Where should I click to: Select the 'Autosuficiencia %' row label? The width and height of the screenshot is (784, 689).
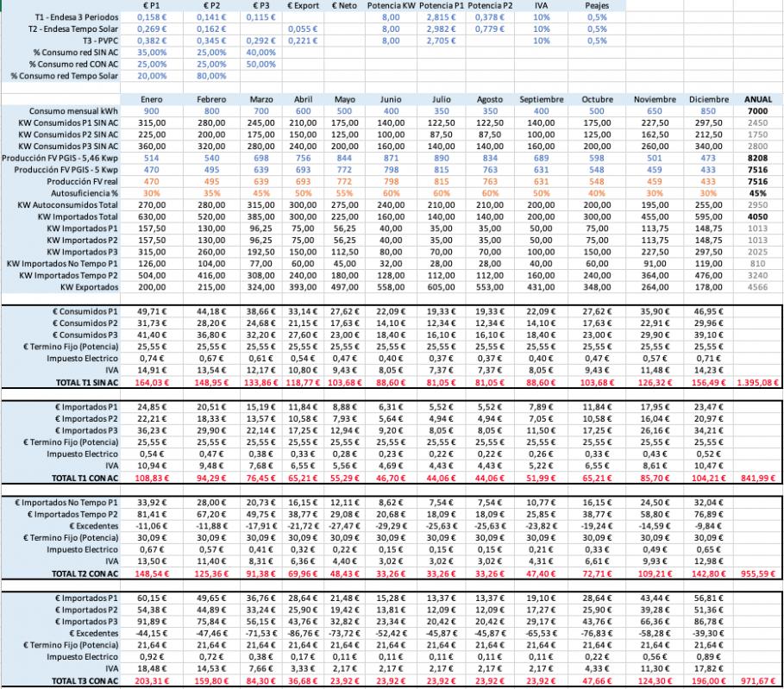(85, 193)
